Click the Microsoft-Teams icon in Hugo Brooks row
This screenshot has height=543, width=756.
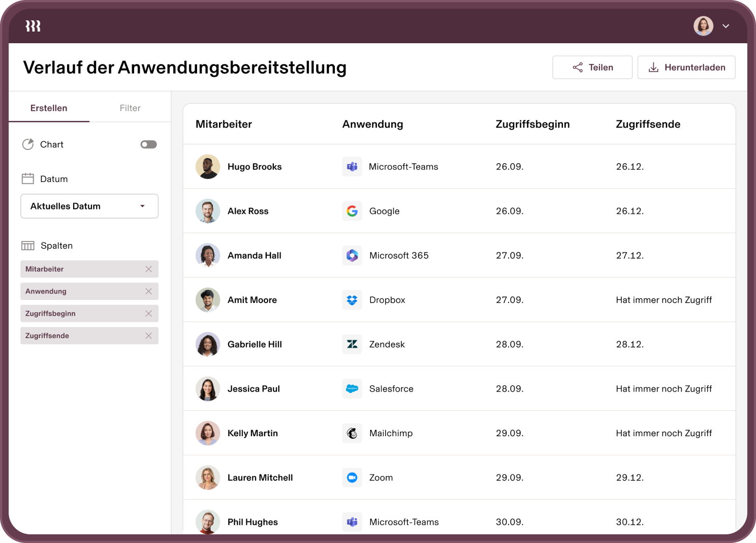352,167
